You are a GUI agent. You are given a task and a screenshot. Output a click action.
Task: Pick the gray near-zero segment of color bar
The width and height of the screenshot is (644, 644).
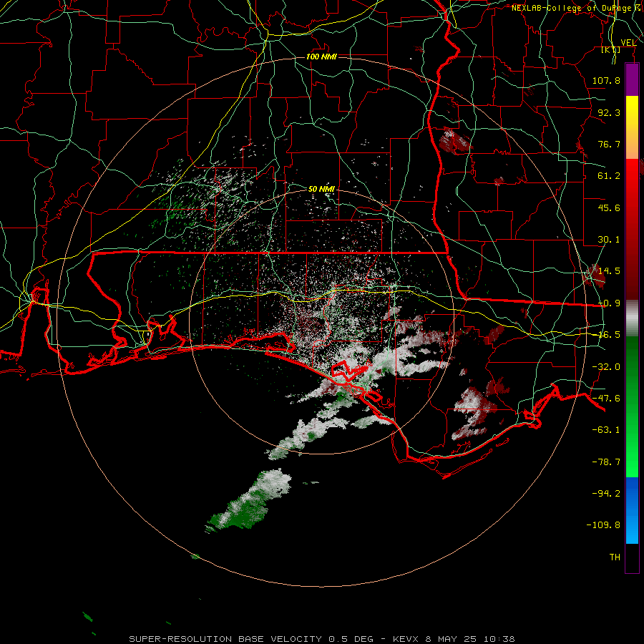[632, 317]
